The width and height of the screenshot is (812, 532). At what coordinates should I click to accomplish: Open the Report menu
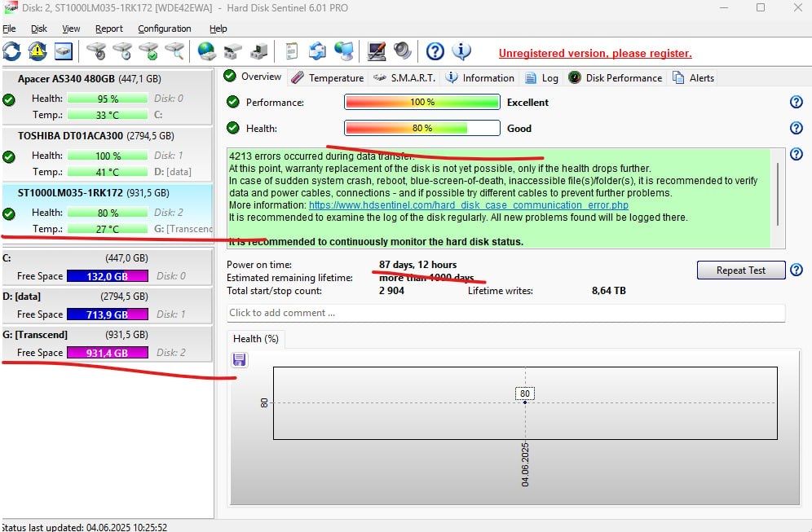[x=108, y=29]
